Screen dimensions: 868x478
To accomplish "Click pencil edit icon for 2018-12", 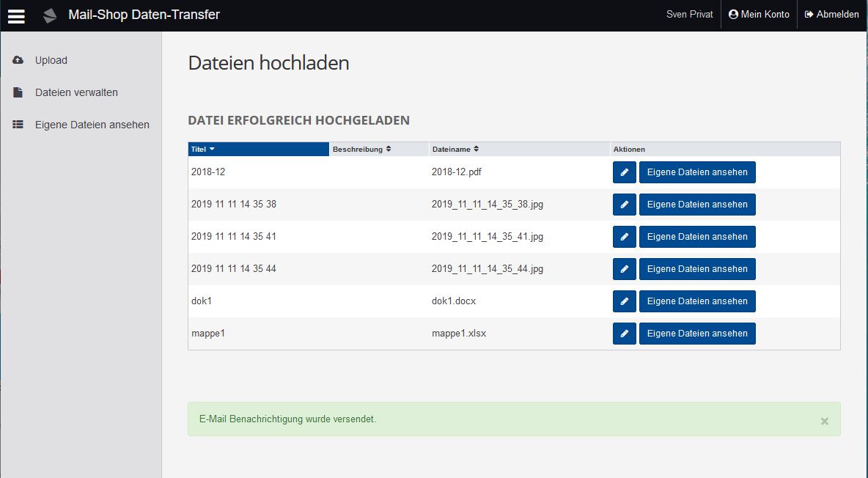I will point(624,172).
